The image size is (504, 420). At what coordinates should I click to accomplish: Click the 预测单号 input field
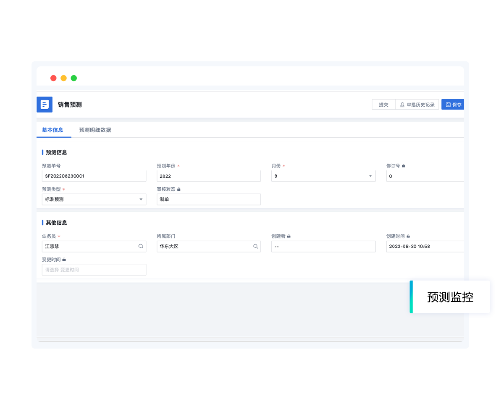[x=94, y=176]
